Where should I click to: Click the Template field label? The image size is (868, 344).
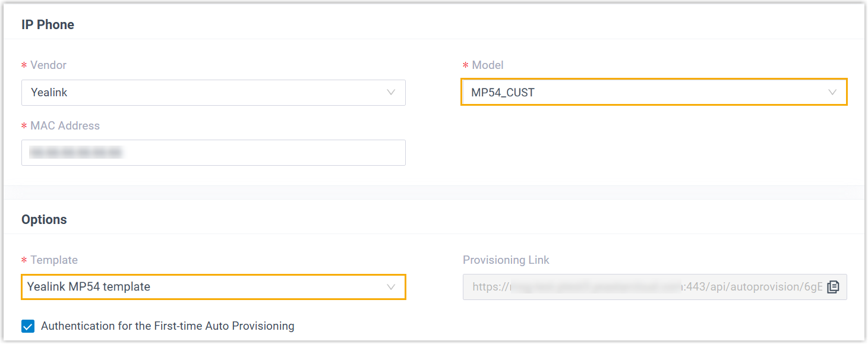point(54,260)
